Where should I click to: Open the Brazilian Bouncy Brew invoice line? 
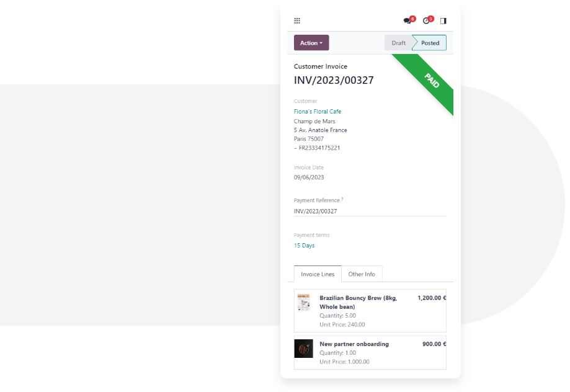coord(370,311)
